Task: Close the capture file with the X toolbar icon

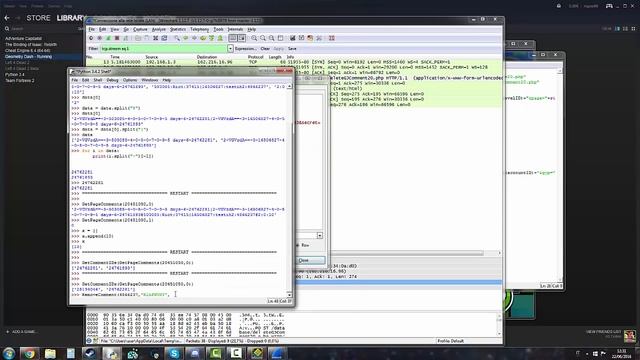Action: pos(156,38)
